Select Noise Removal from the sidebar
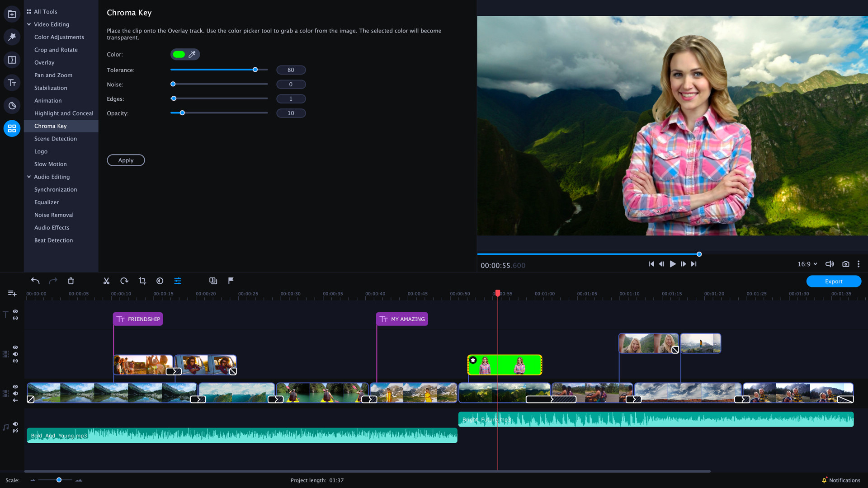Viewport: 868px width, 488px height. point(53,215)
